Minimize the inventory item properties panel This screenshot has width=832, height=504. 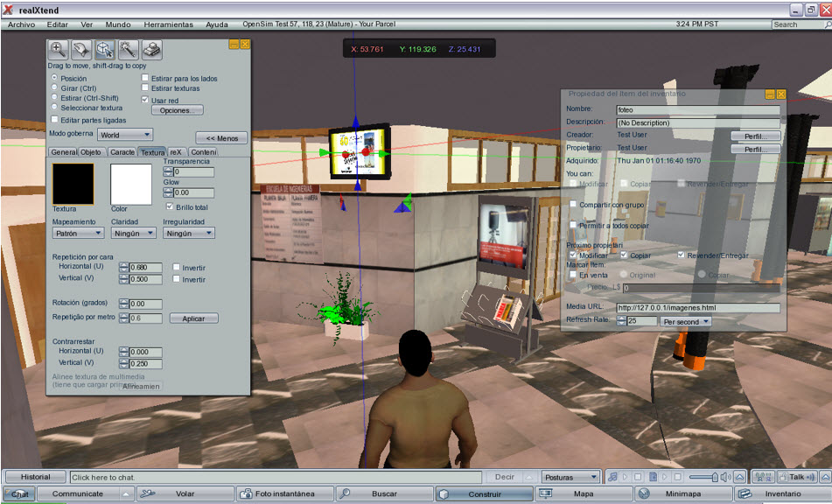pos(770,94)
